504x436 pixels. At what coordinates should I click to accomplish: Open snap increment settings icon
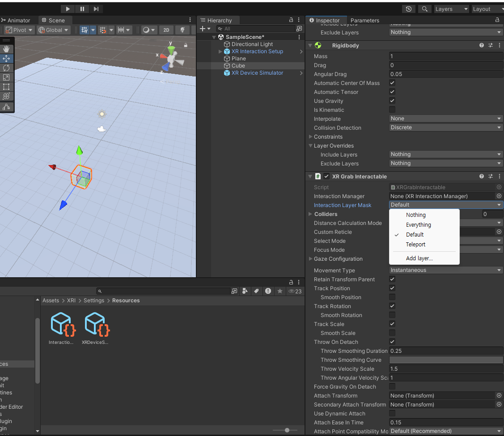121,30
